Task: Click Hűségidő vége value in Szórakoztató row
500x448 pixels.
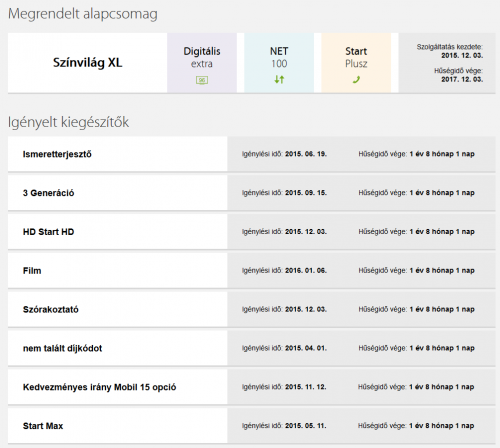Action: 442,309
